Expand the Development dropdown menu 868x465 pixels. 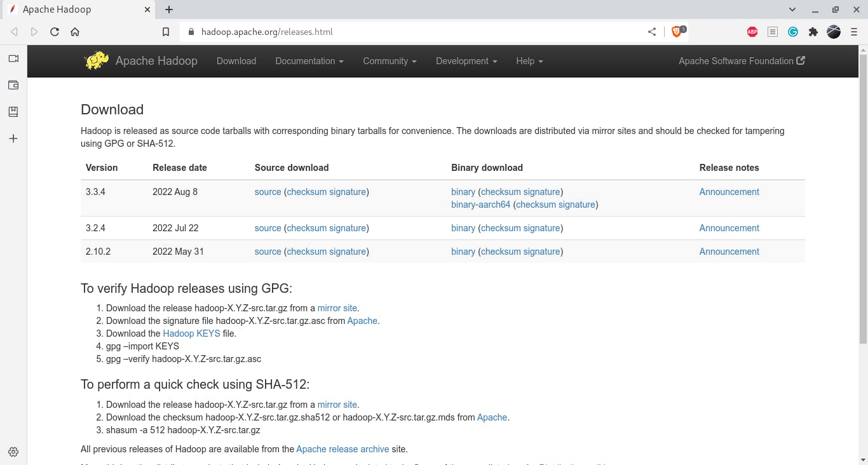[x=466, y=61]
